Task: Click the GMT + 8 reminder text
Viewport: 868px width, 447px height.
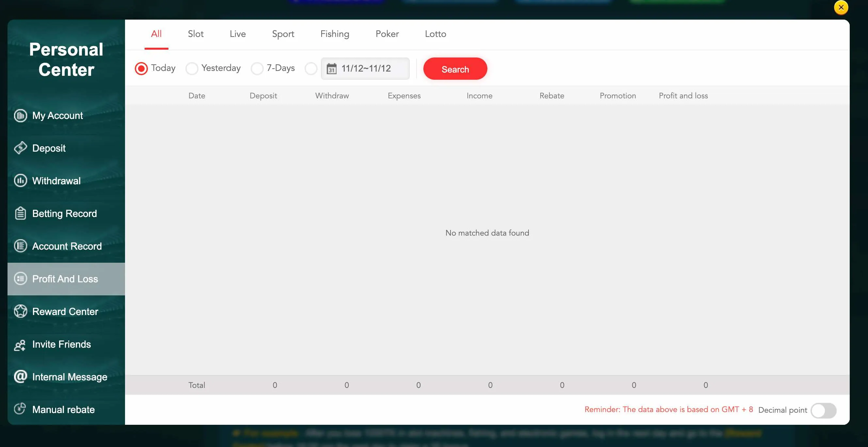Action: [x=669, y=409]
